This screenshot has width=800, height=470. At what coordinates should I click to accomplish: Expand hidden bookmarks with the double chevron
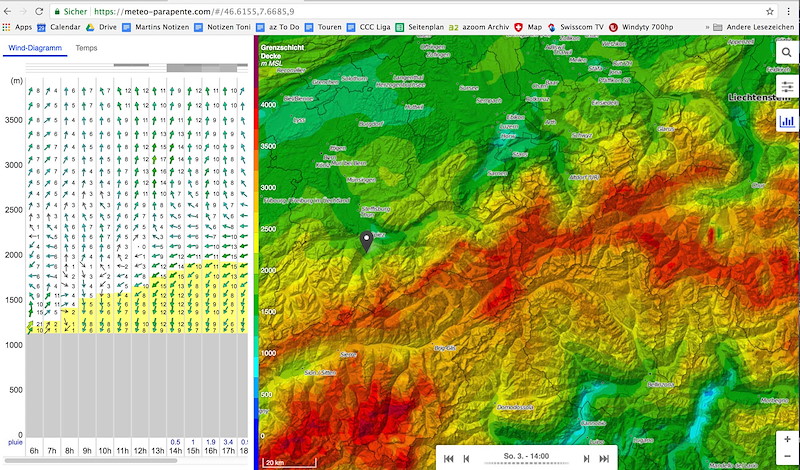[707, 27]
